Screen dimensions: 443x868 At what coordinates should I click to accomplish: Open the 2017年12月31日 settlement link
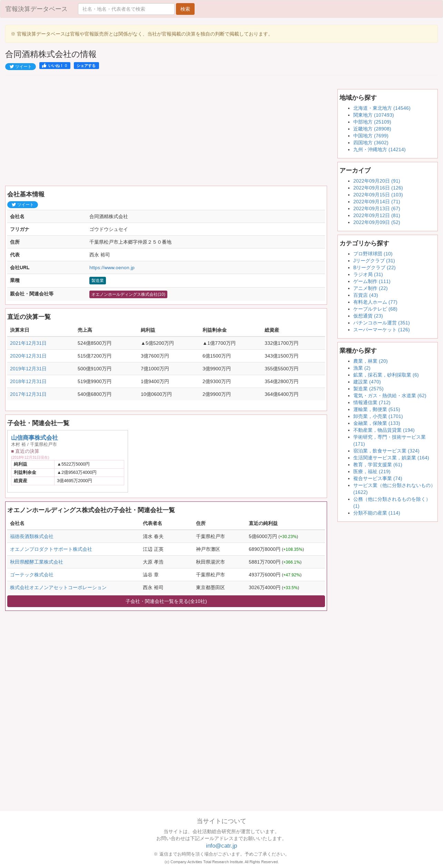point(28,394)
